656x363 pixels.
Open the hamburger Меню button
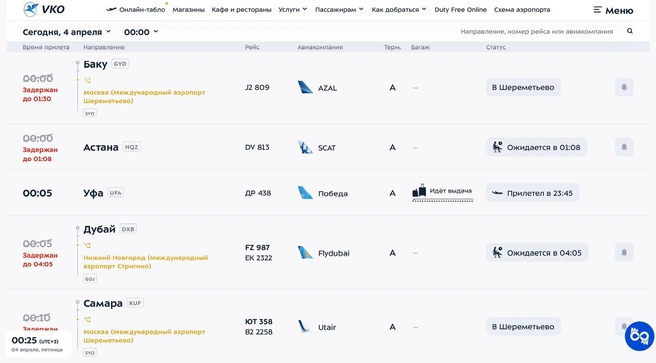[613, 10]
